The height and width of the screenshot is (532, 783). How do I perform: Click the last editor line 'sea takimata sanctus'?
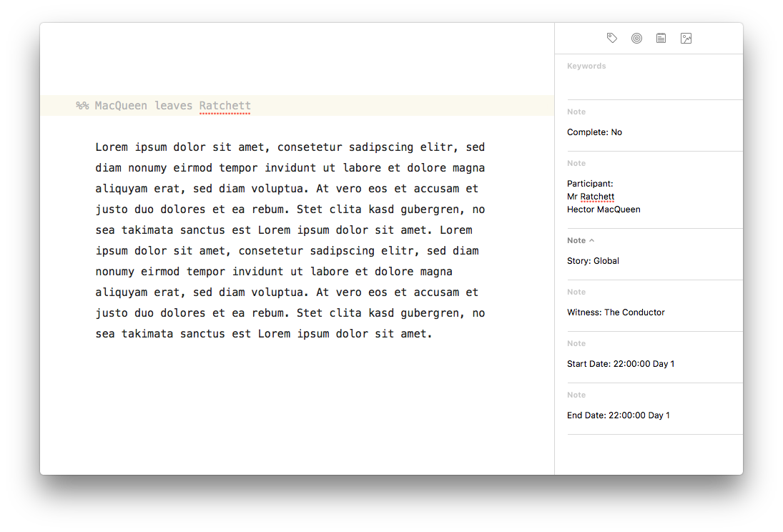point(264,334)
